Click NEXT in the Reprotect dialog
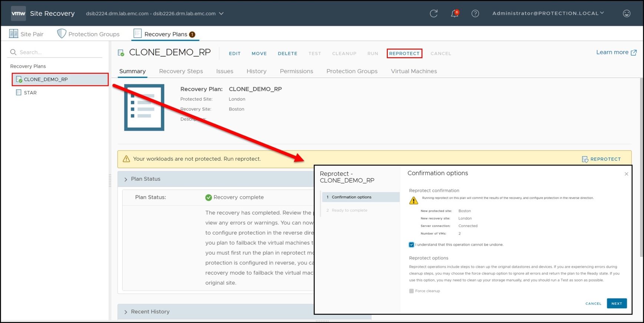The height and width of the screenshot is (323, 644). 617,303
